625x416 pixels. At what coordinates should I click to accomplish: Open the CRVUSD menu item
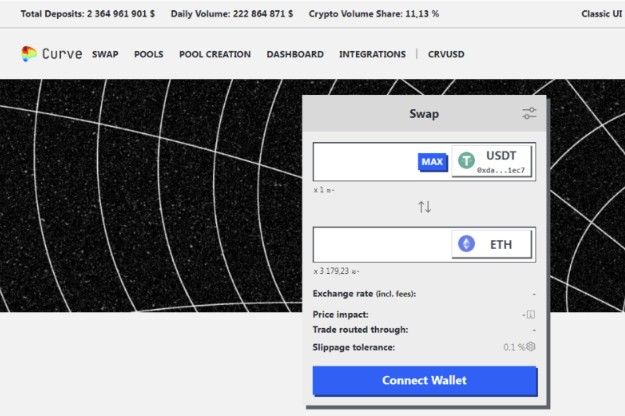click(446, 54)
